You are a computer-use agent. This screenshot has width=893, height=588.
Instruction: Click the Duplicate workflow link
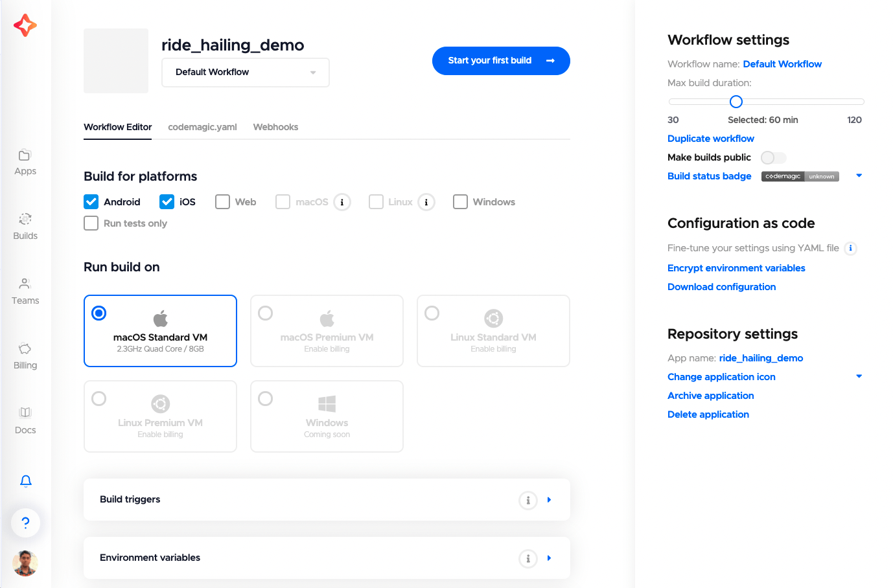coord(710,138)
